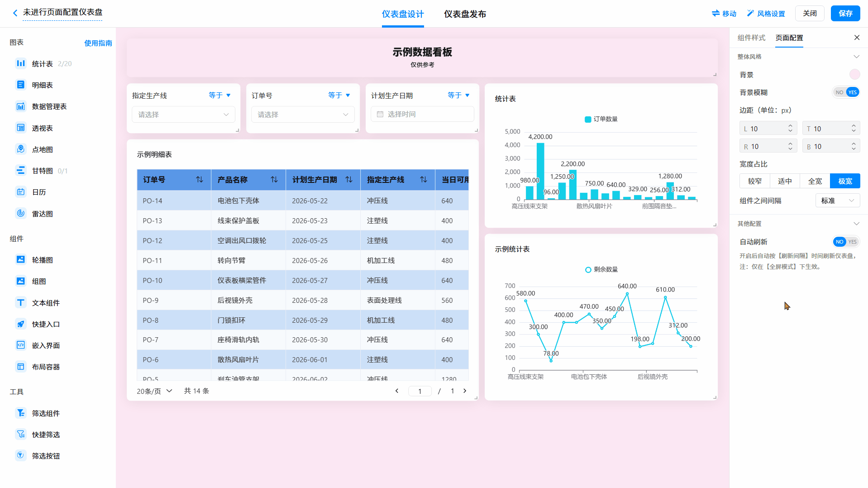
Task: Select the 布局容器 icon
Action: [x=21, y=367]
